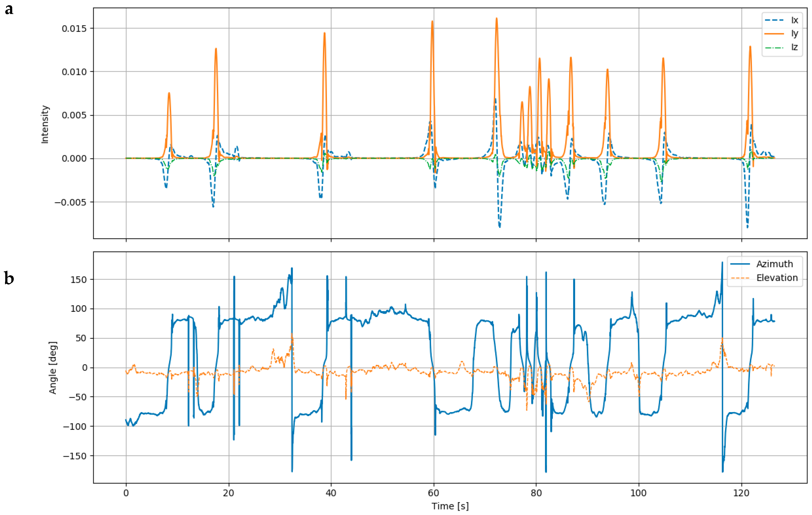The height and width of the screenshot is (515, 812).
Task: Click the Intensity y-axis label
Action: pos(45,124)
